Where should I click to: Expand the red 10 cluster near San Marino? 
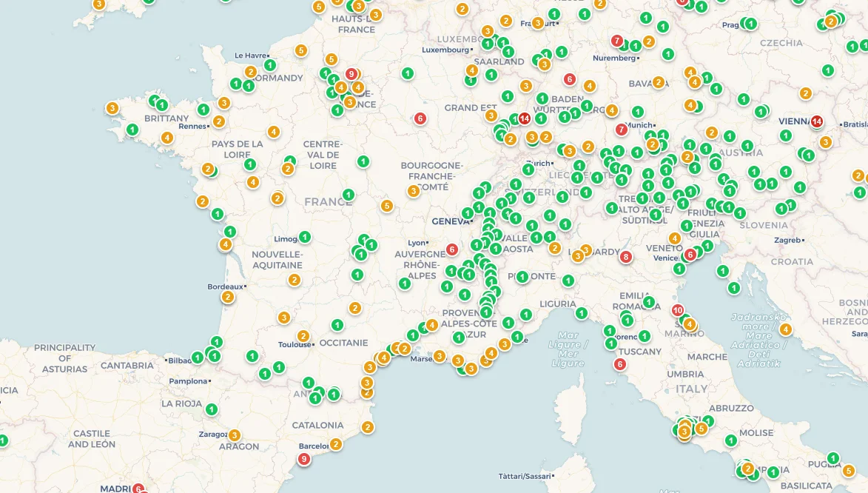[x=678, y=310]
